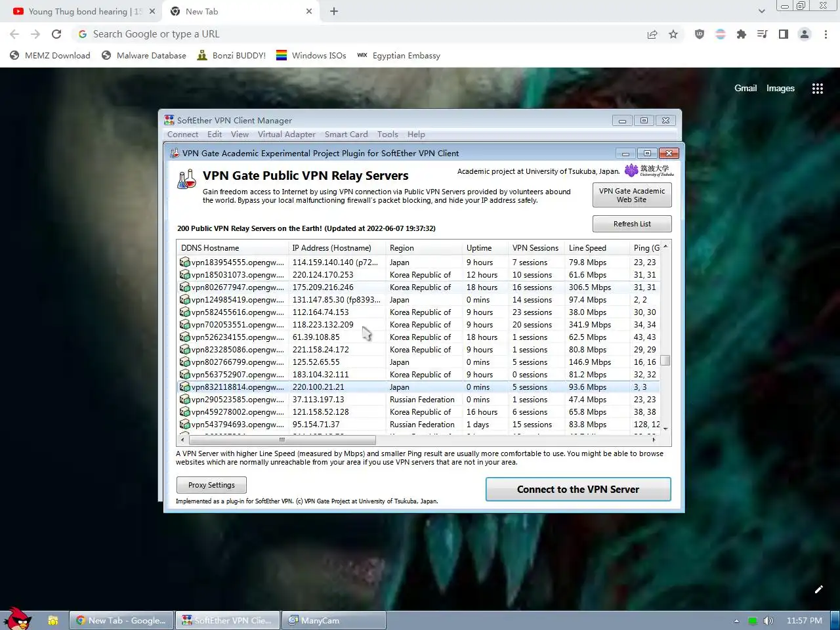Click the Chrome back arrow
840x630 pixels.
click(14, 34)
